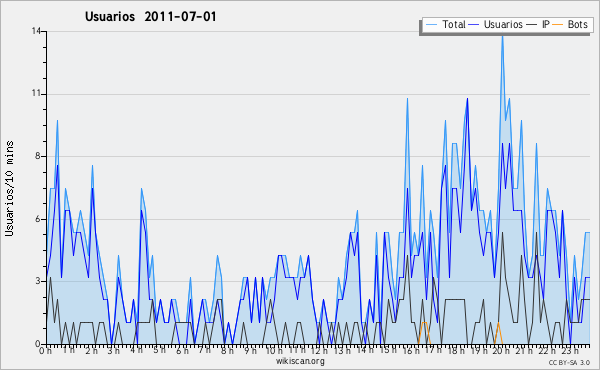Screen dimensions: 600x370
Task: Click the highest Total peak near 20 h
Action: [x=502, y=36]
